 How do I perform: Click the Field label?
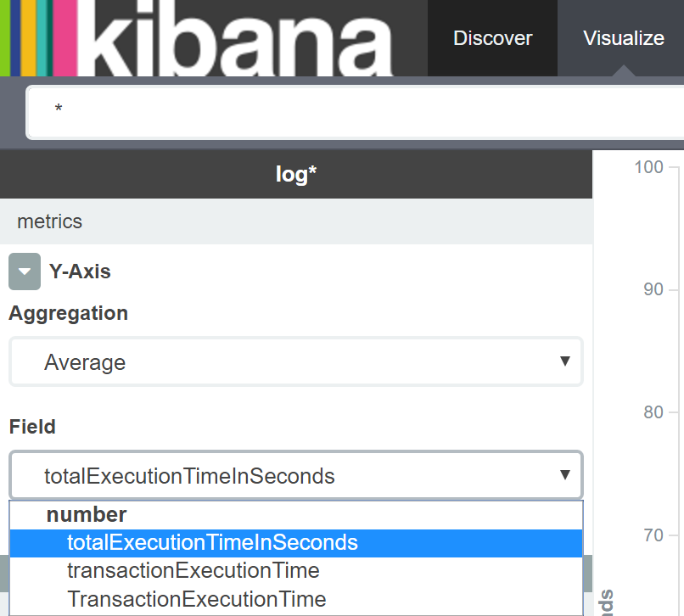pyautogui.click(x=32, y=427)
